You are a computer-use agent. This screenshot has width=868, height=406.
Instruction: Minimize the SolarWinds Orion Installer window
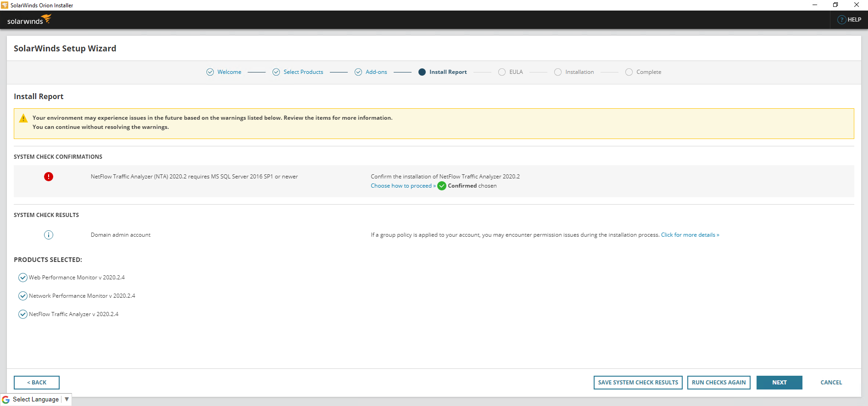pos(815,5)
